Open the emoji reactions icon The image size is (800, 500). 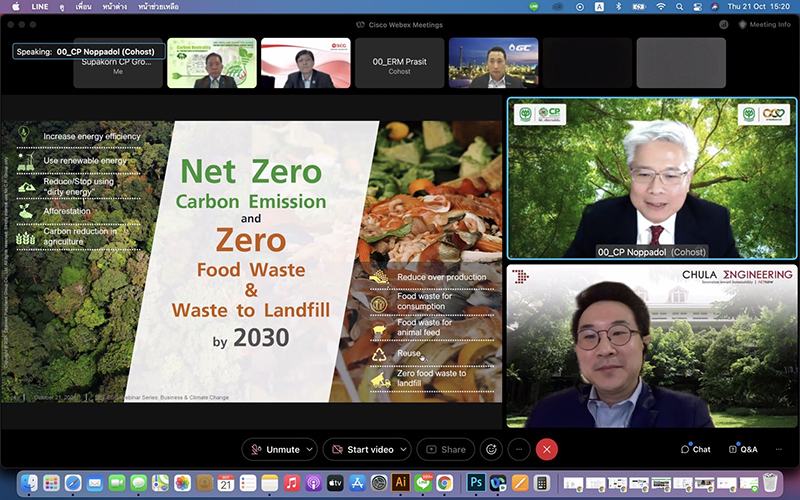click(x=490, y=449)
